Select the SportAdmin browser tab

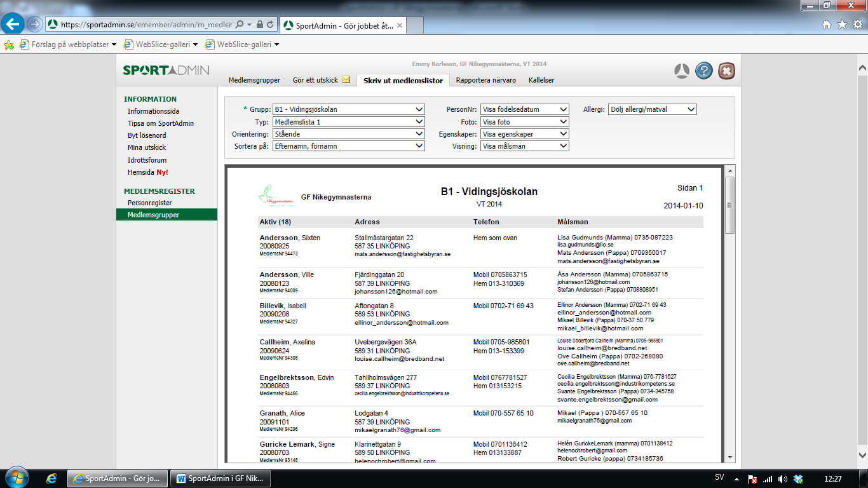(343, 25)
